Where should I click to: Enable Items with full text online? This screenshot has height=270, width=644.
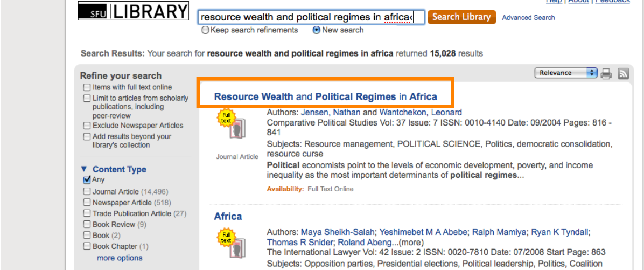(x=87, y=87)
